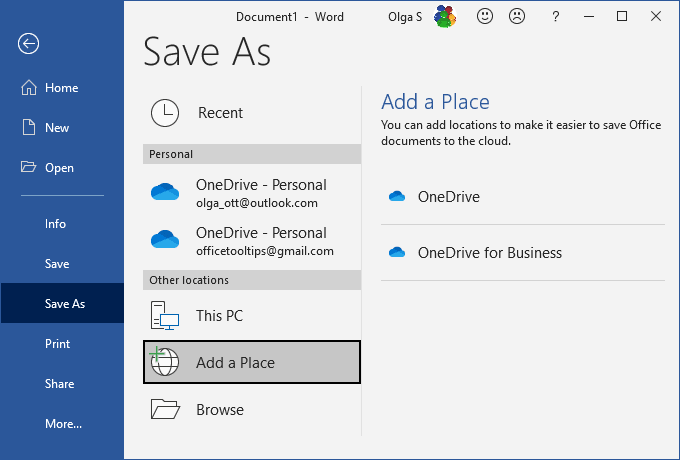Select the highlighted Save As item

(62, 303)
